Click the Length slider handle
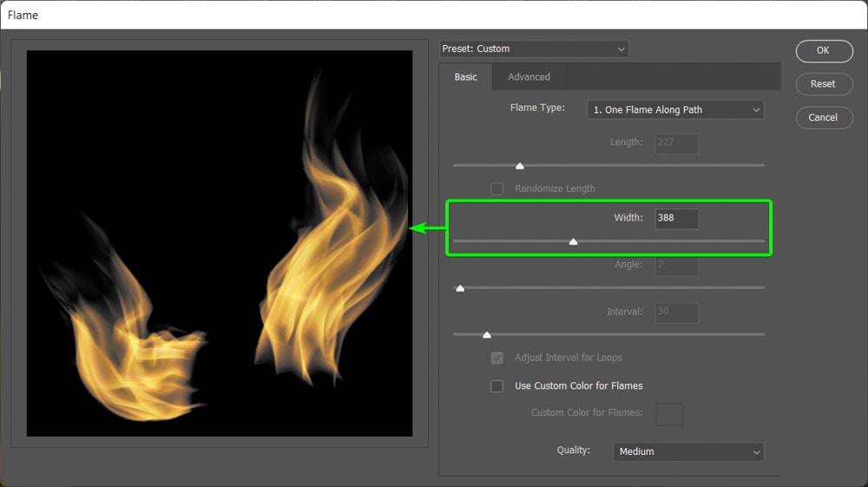The height and width of the screenshot is (487, 868). pos(520,166)
